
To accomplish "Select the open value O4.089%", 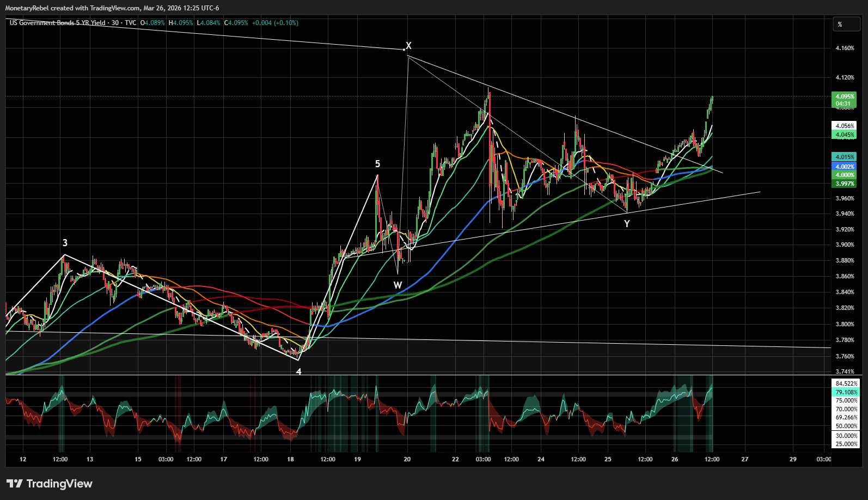I will pos(152,23).
